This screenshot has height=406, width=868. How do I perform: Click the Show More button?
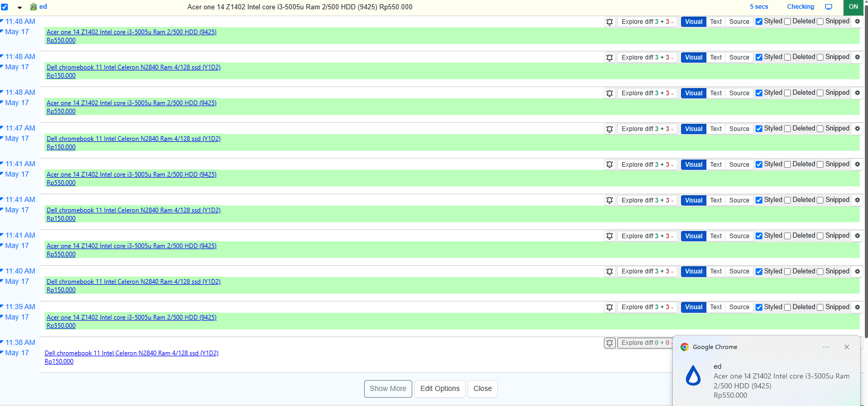click(388, 388)
